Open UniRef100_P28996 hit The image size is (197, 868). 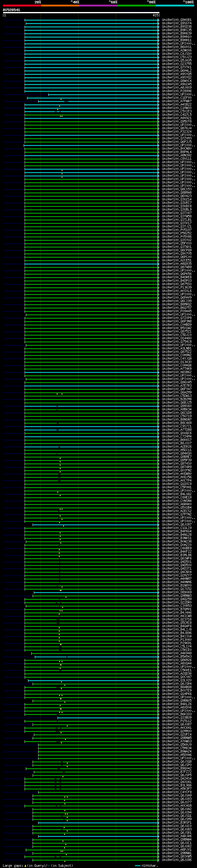tap(176, 91)
